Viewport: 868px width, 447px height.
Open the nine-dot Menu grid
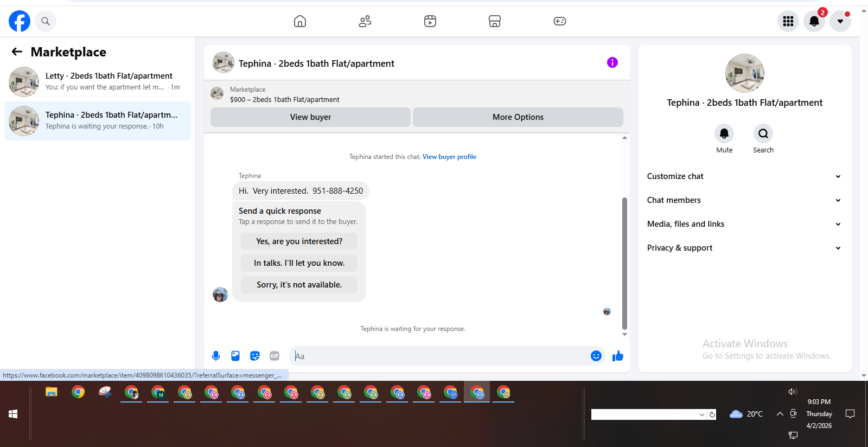pyautogui.click(x=788, y=21)
